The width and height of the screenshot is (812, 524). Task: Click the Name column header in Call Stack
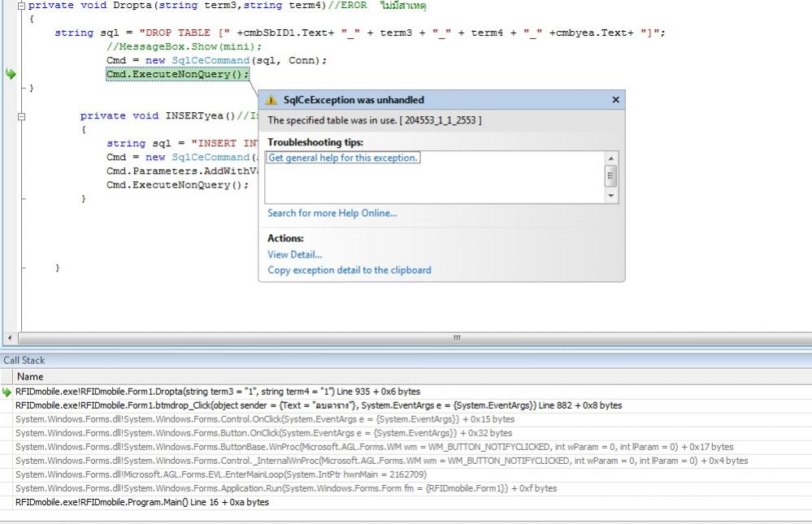pos(30,376)
